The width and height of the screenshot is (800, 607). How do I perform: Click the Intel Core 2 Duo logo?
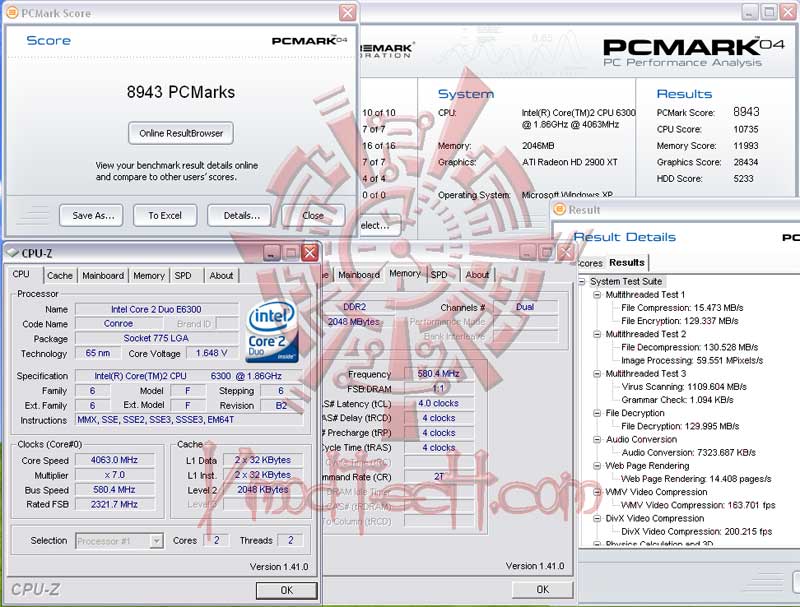point(271,331)
